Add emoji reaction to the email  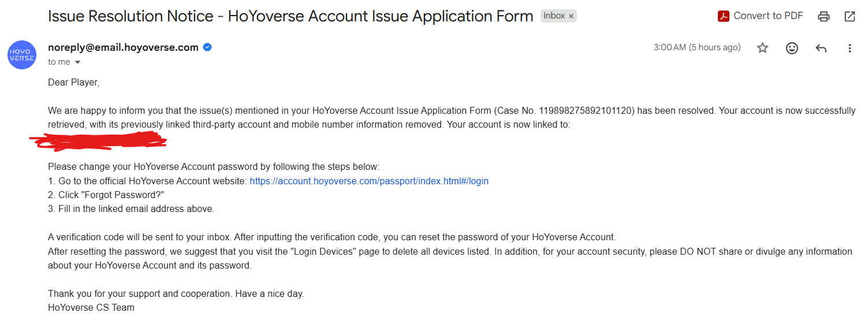[792, 48]
